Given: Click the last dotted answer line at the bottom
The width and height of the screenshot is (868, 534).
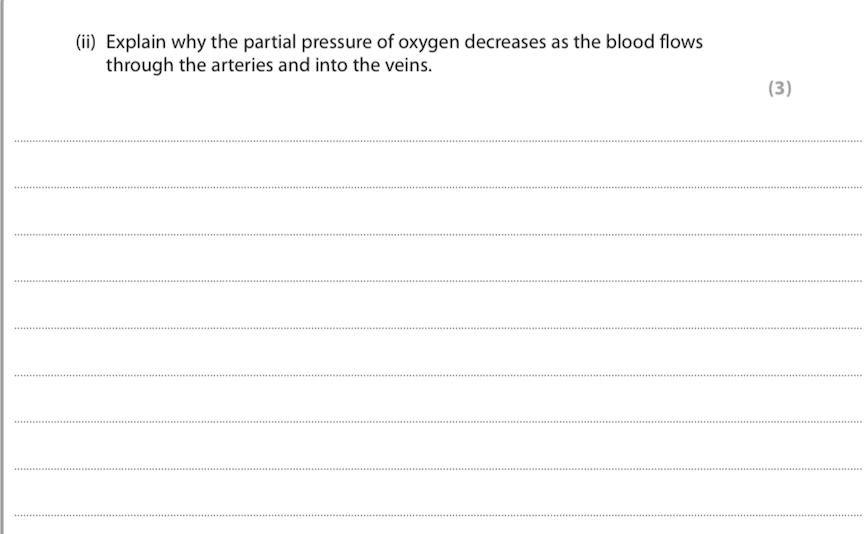Looking at the screenshot, I should pyautogui.click(x=437, y=515).
